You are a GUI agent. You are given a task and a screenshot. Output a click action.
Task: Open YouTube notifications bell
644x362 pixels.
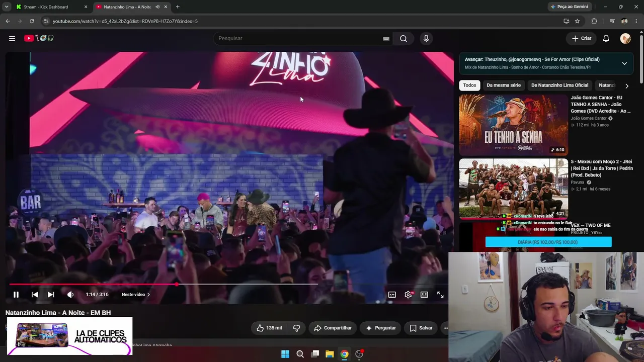[606, 38]
